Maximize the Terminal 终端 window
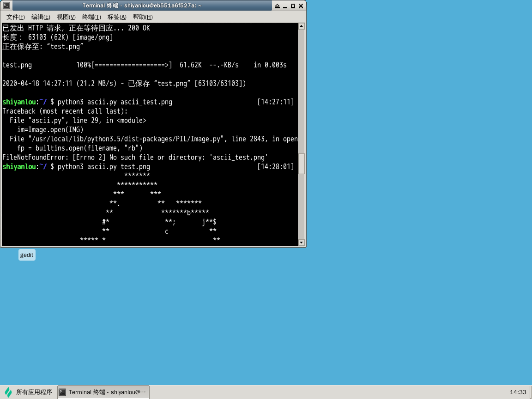Viewport: 532px width, 414px height. point(293,6)
